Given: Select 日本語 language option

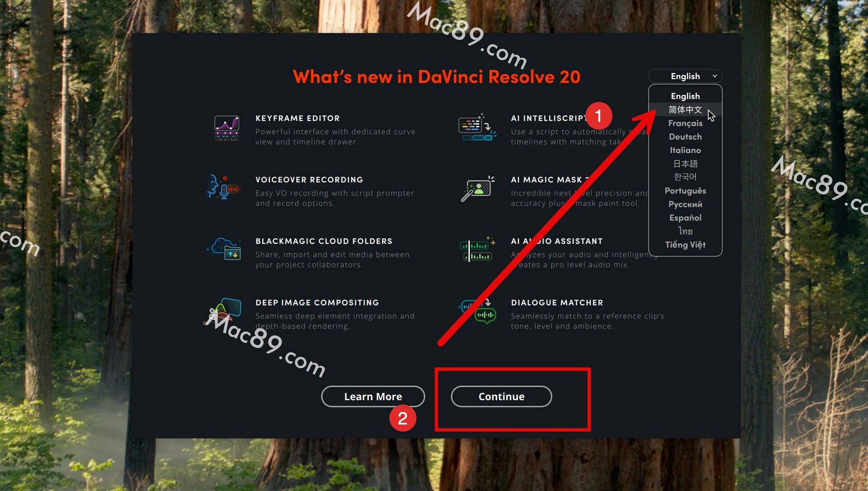Looking at the screenshot, I should [685, 164].
